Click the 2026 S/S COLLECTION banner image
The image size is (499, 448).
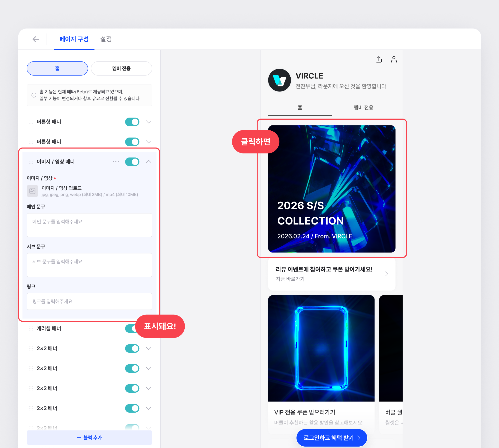331,189
